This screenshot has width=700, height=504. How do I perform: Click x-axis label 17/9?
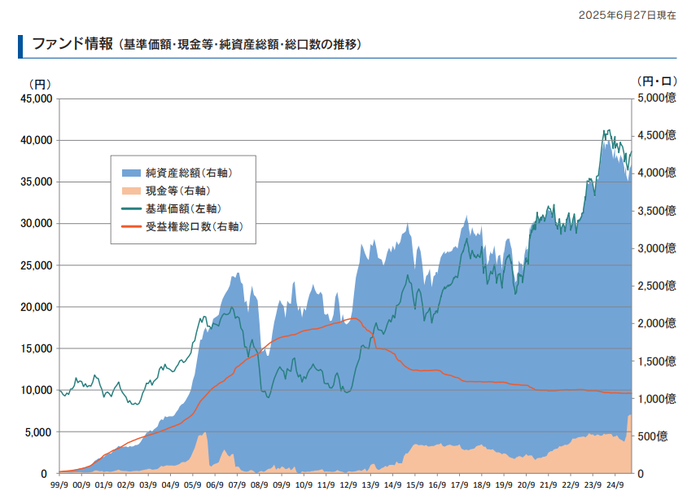(x=459, y=485)
